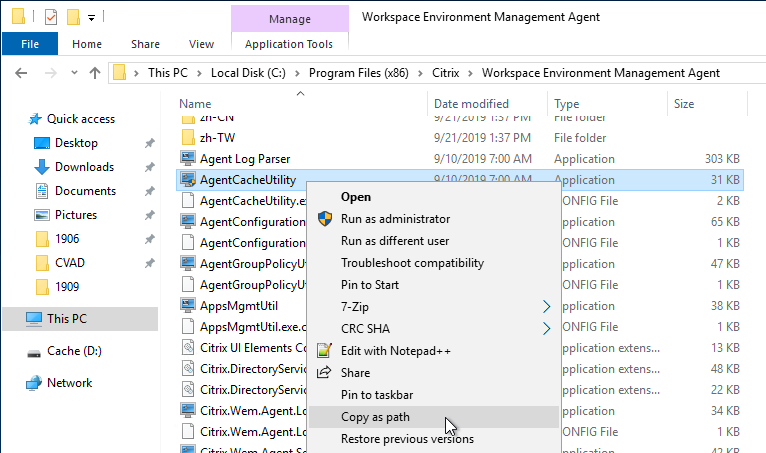Sort by Size column header

(x=684, y=104)
